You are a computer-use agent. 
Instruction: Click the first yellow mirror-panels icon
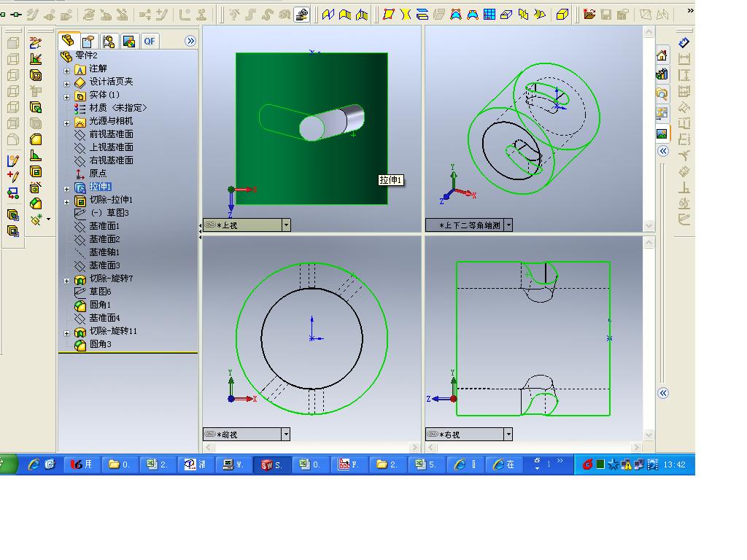click(328, 15)
